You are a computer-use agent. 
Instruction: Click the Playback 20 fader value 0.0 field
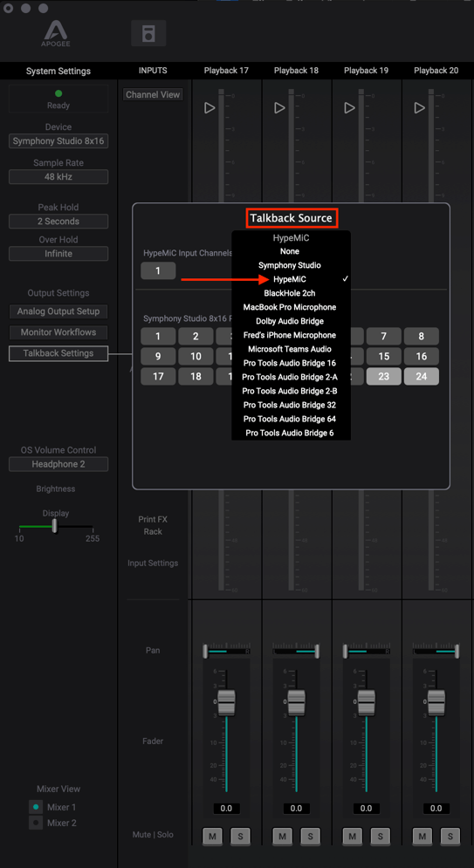click(x=436, y=808)
